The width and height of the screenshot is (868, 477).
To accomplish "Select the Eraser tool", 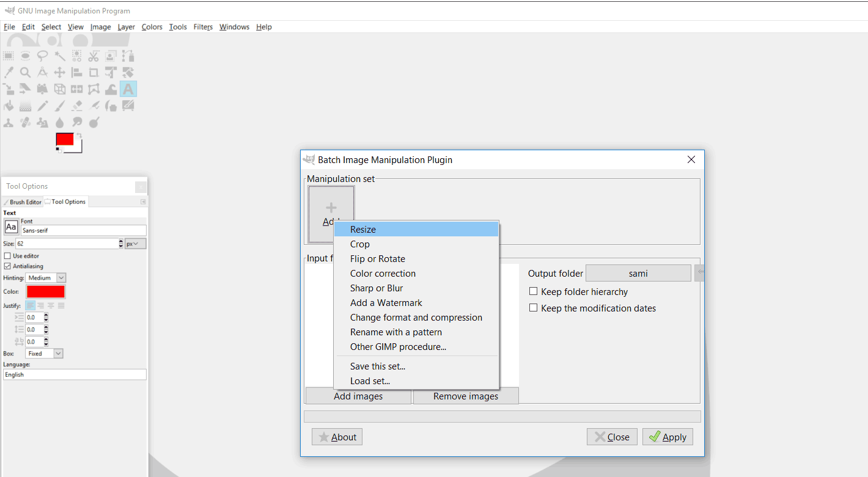I will point(77,106).
